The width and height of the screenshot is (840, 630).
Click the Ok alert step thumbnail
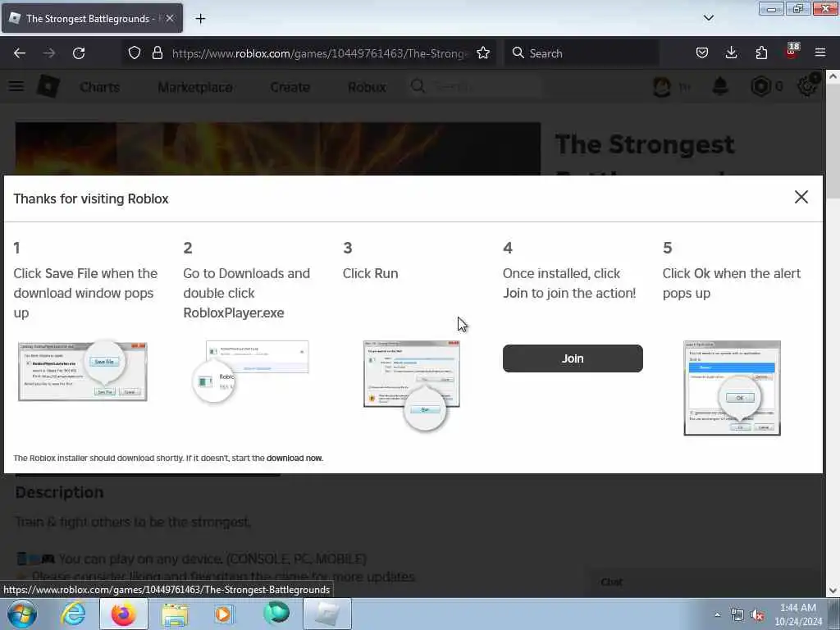point(732,388)
